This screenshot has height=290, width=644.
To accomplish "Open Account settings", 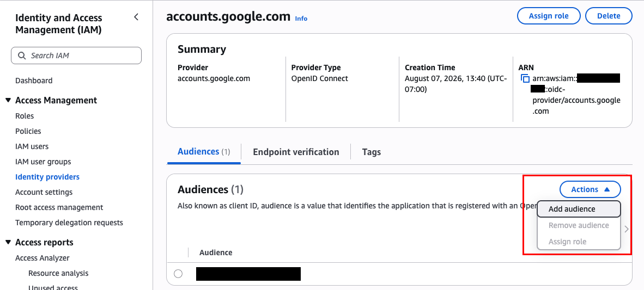I will click(x=44, y=192).
